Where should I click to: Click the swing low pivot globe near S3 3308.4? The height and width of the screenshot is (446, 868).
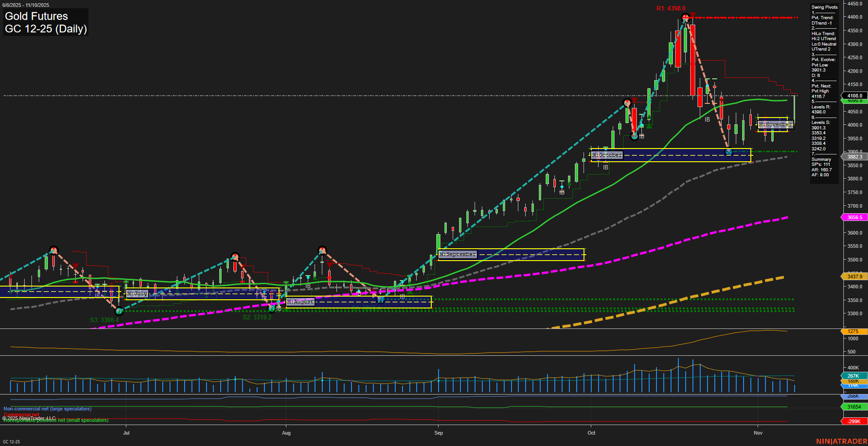pyautogui.click(x=119, y=311)
